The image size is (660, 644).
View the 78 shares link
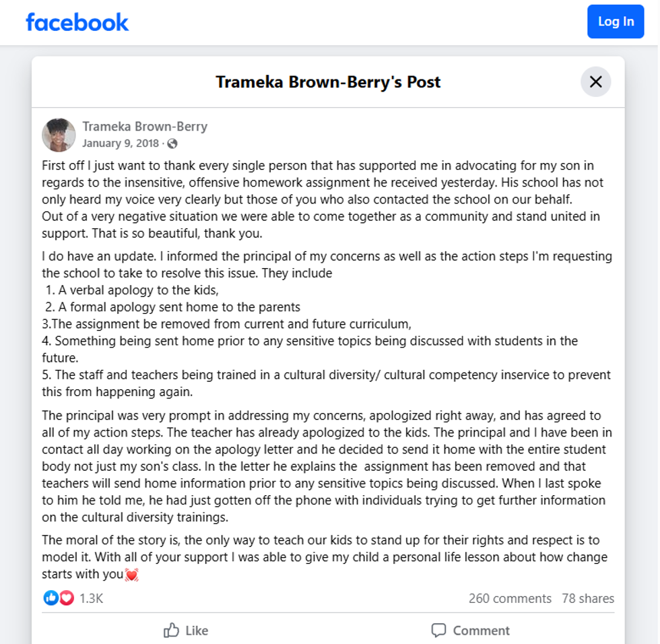pos(588,598)
